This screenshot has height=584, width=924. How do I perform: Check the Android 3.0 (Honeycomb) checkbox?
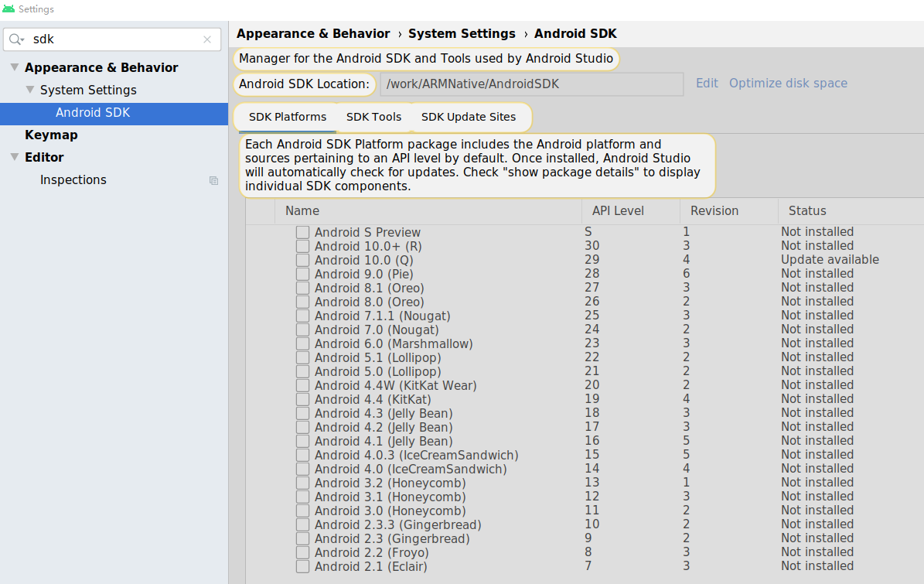[302, 511]
